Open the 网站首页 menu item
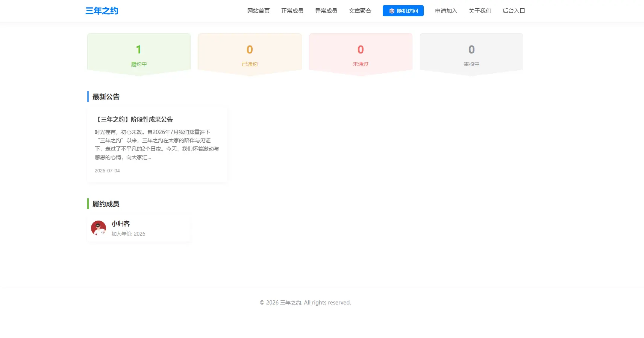The height and width of the screenshot is (338, 644). (258, 11)
